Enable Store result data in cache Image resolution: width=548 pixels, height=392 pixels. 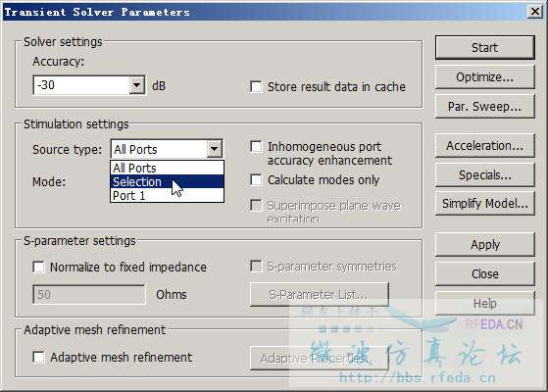pos(256,86)
